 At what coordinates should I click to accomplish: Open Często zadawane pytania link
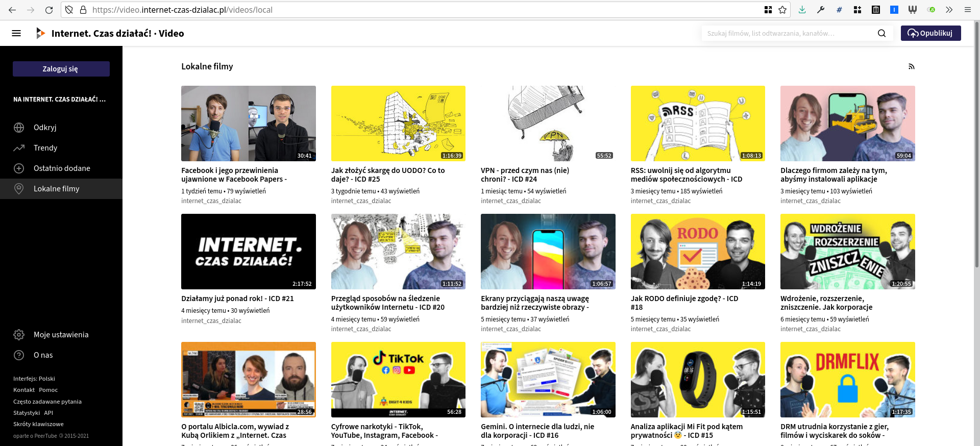point(47,402)
